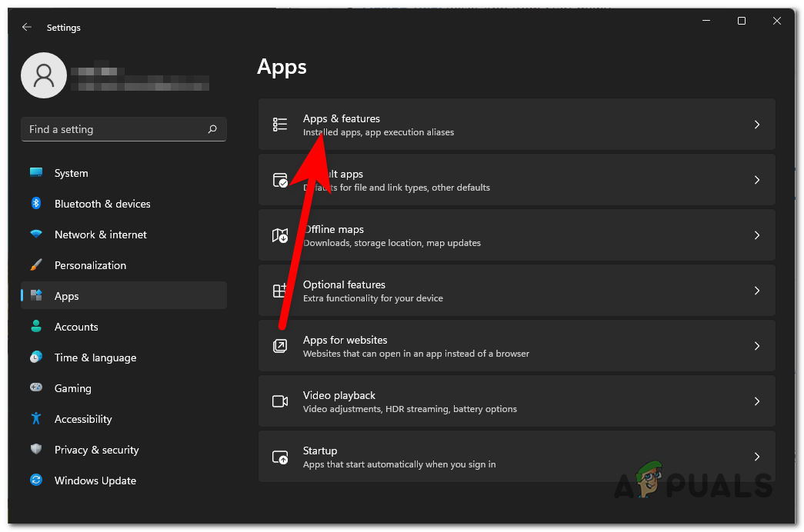This screenshot has width=804, height=532.
Task: Expand Apps & features chevron
Action: [x=756, y=125]
